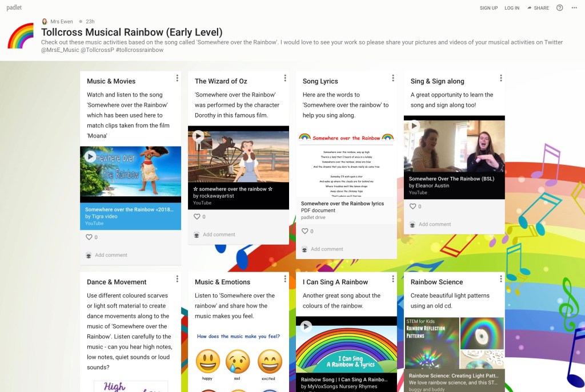Play the BSL sign along video

[414, 126]
